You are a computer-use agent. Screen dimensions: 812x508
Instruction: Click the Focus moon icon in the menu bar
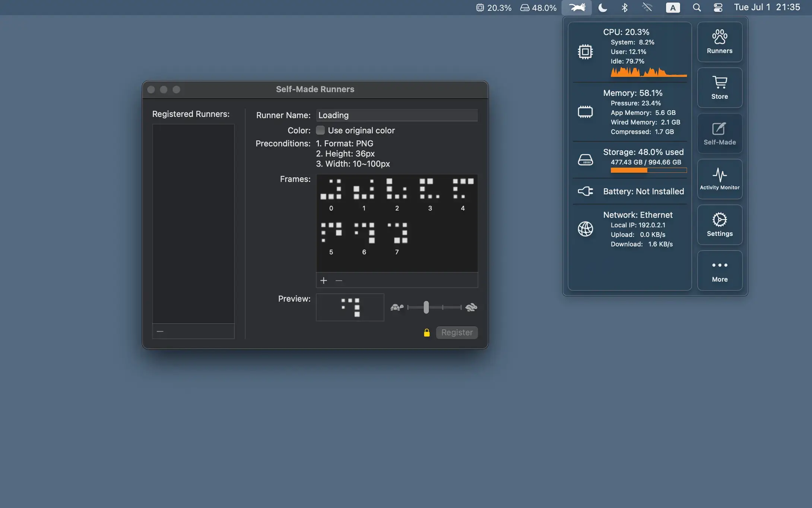point(602,7)
